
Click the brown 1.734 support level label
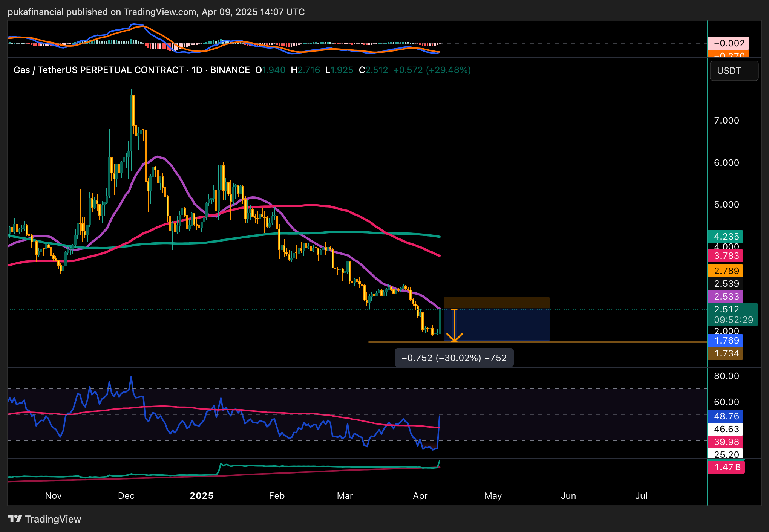click(726, 353)
